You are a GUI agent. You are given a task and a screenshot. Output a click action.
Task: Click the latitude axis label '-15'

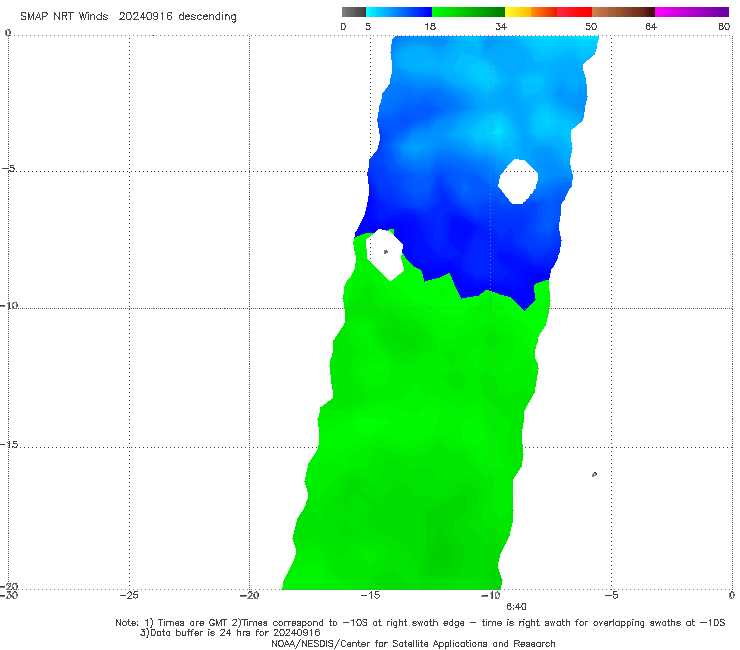9,444
